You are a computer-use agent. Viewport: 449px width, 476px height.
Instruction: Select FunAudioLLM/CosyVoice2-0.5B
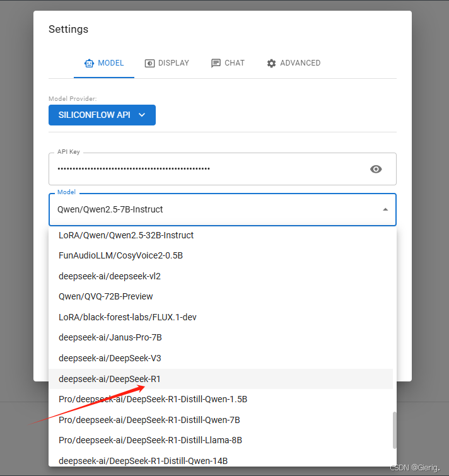coord(221,255)
